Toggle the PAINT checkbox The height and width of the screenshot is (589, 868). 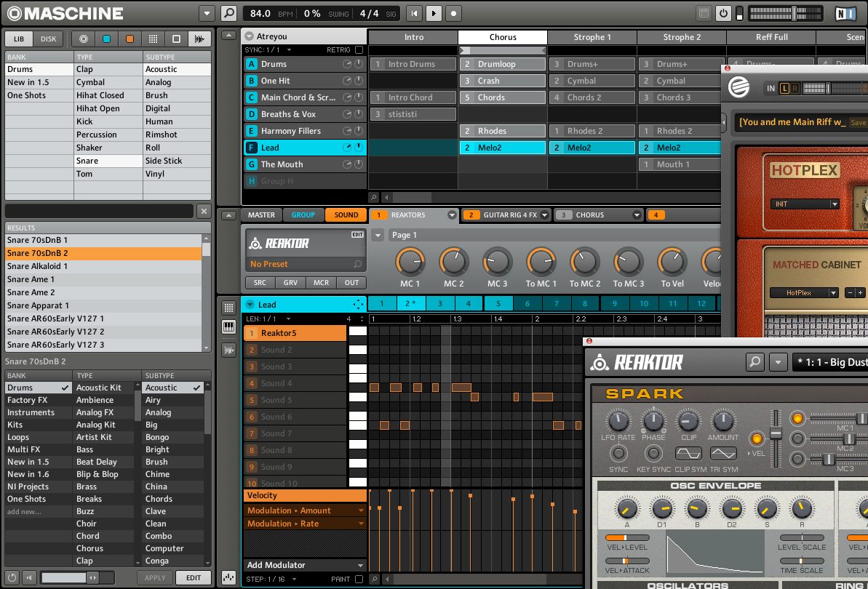click(359, 579)
